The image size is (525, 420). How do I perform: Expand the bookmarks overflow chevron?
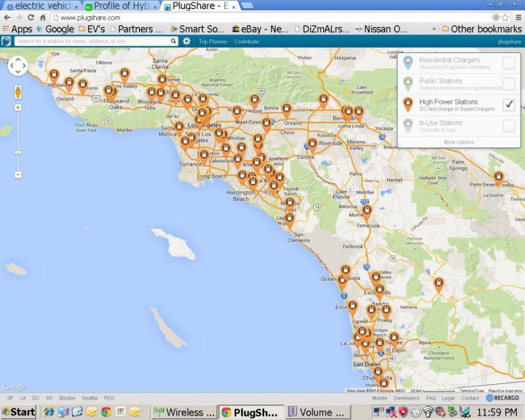(x=434, y=29)
